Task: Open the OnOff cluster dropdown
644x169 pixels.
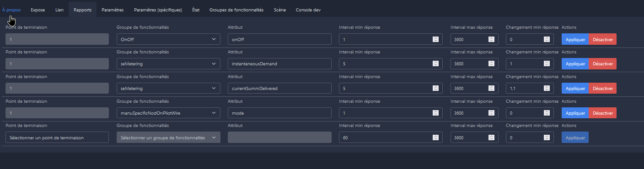Action: pos(168,39)
